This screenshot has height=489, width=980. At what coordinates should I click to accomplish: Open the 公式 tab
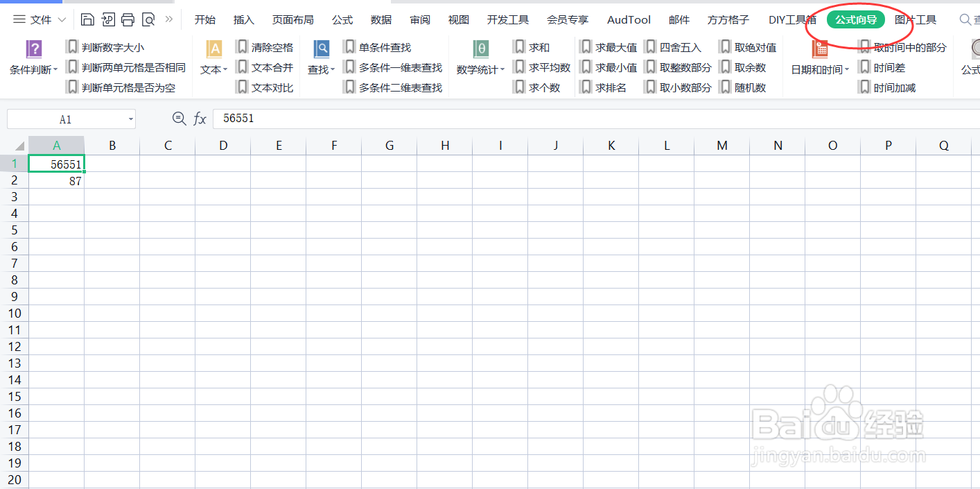coord(342,19)
